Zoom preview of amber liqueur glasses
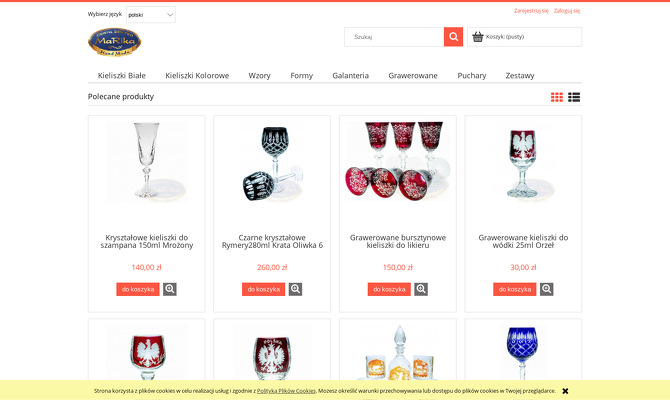The width and height of the screenshot is (670, 400). 421,289
